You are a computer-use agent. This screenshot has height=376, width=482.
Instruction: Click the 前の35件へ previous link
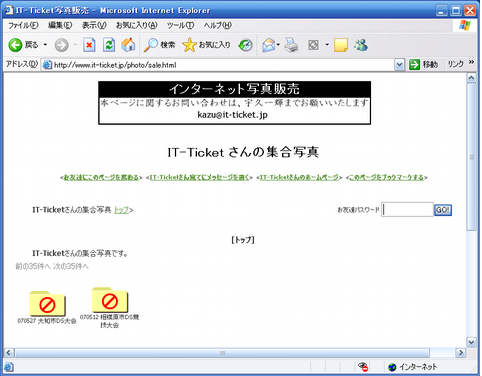click(x=33, y=266)
